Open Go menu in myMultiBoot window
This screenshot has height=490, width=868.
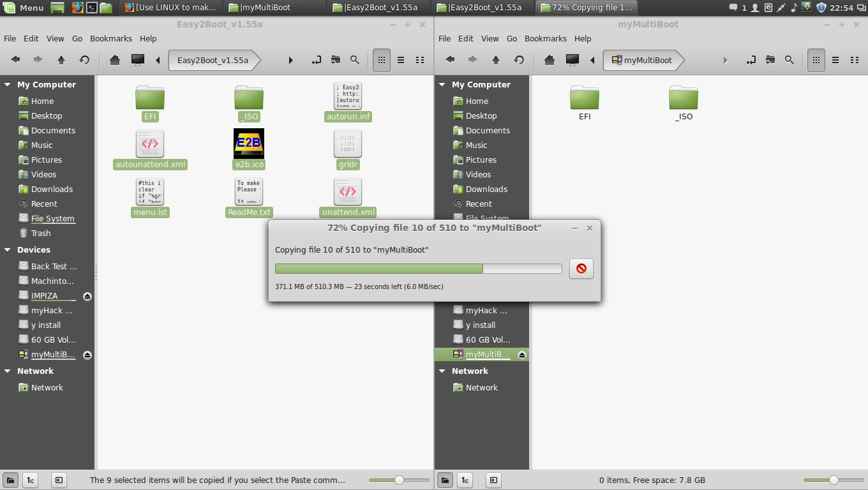click(x=512, y=38)
